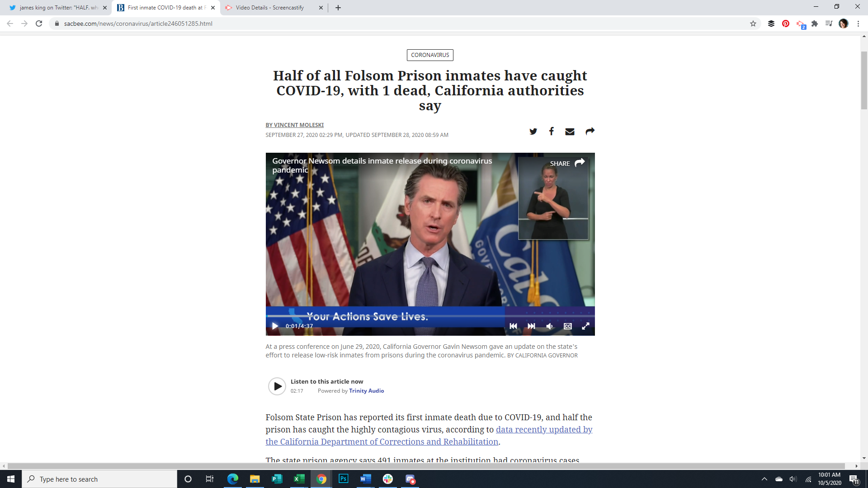The height and width of the screenshot is (488, 868).
Task: Open Trinity Audio link
Action: point(366,391)
